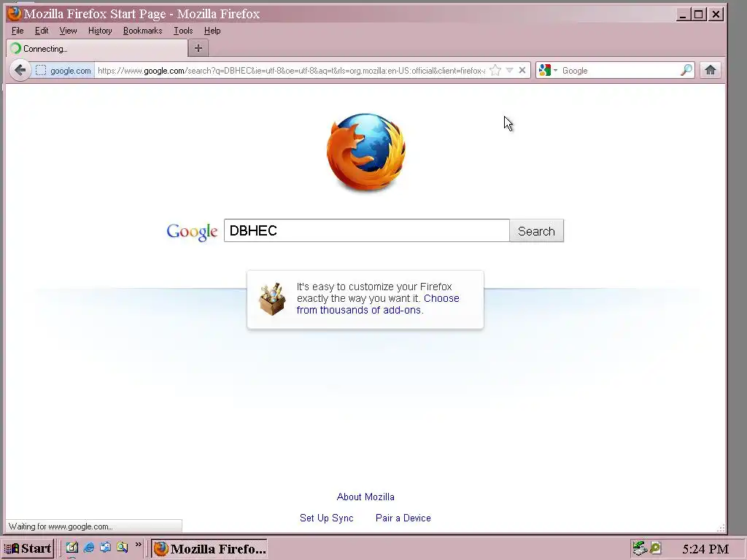The height and width of the screenshot is (560, 747).
Task: Open the Edit menu
Action: click(x=42, y=31)
